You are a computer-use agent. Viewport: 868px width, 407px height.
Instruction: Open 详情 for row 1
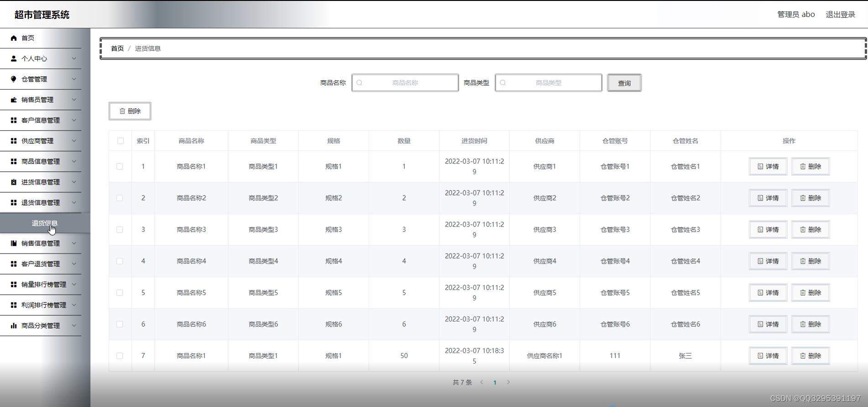point(768,166)
